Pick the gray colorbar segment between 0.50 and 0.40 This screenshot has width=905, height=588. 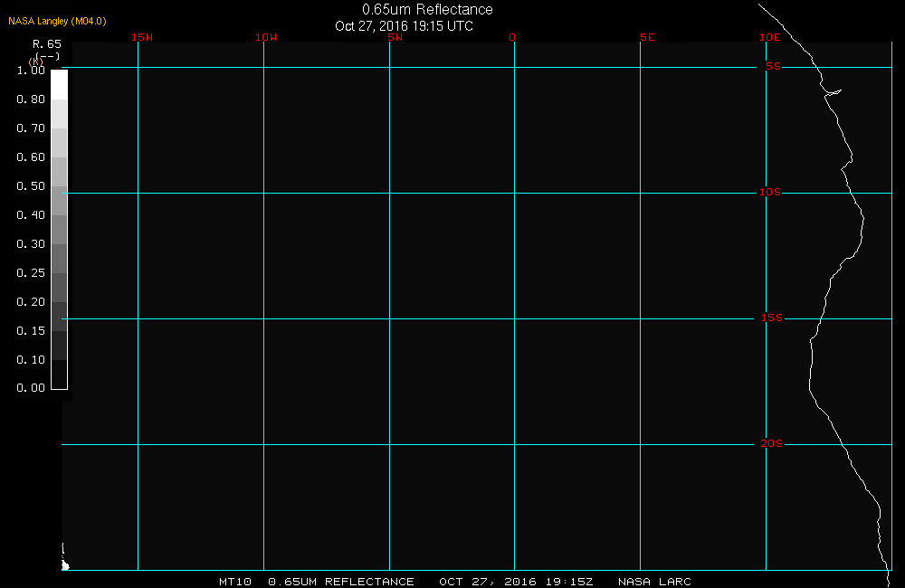[x=60, y=200]
